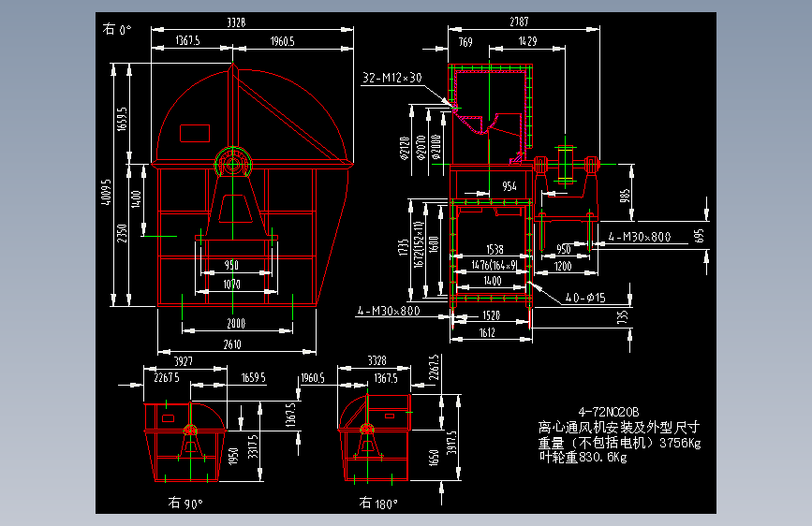Click the Φ2000 diameter label
812x526 pixels.
tap(436, 147)
